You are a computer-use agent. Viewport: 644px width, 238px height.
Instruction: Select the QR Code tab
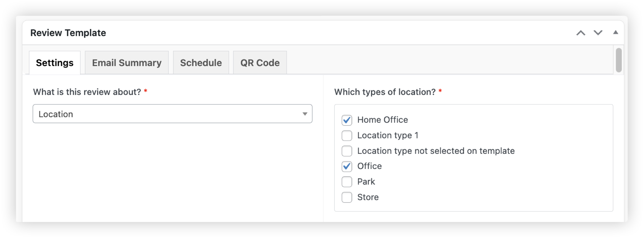260,63
